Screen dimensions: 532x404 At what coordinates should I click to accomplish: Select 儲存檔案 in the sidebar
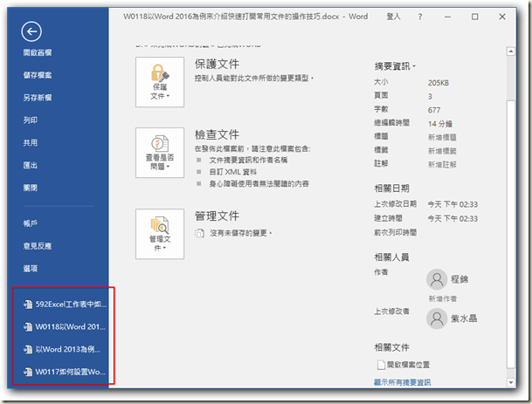(38, 75)
